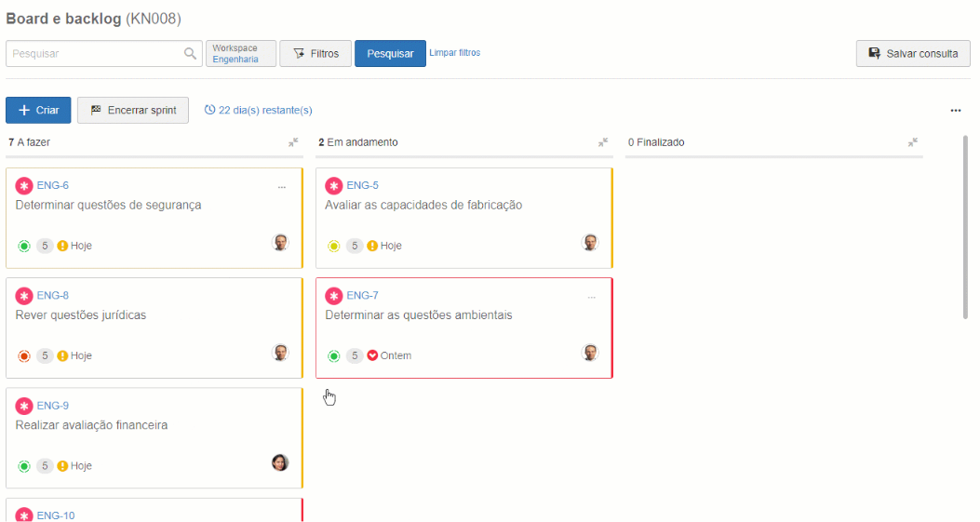980x522 pixels.
Task: Open the ENG-7 card ellipsis menu
Action: click(x=592, y=297)
